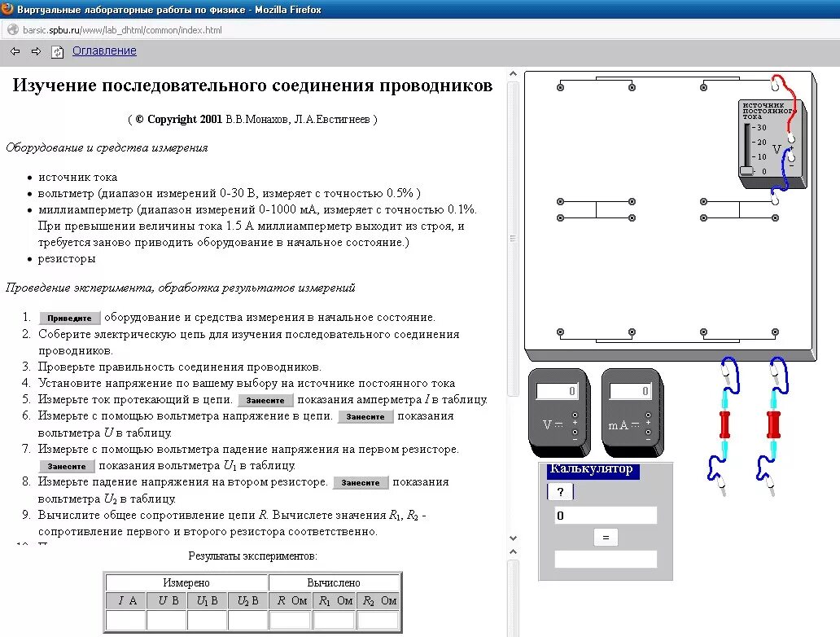This screenshot has width=840, height=637.
Task: Click the empty U1 В table cell
Action: click(x=208, y=620)
